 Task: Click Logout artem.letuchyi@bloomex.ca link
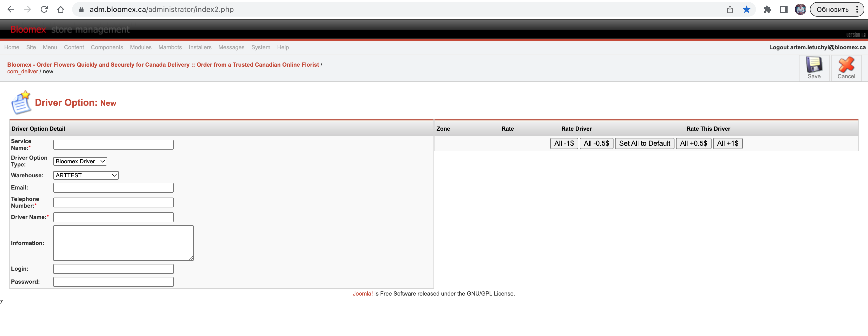pyautogui.click(x=817, y=47)
